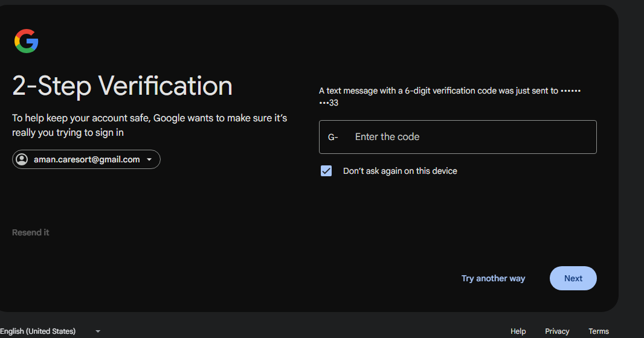Viewport: 644px width, 338px height.
Task: Click 'Resend it' link
Action: click(30, 232)
